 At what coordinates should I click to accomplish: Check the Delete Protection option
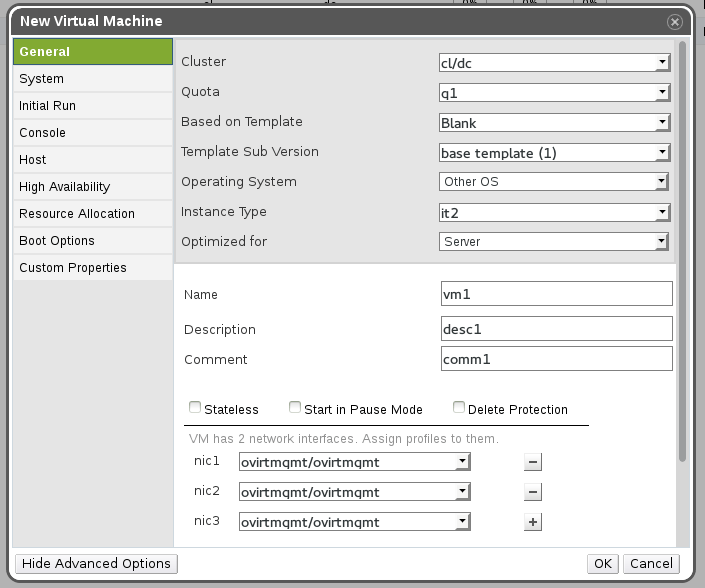pos(459,408)
